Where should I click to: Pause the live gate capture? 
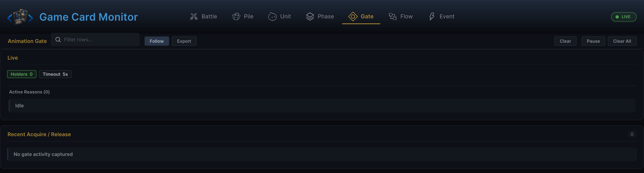(593, 41)
